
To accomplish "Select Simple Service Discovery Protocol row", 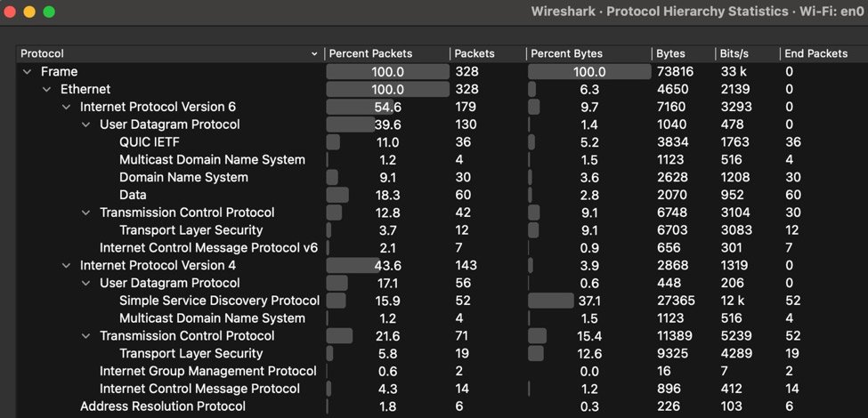I will (442, 301).
